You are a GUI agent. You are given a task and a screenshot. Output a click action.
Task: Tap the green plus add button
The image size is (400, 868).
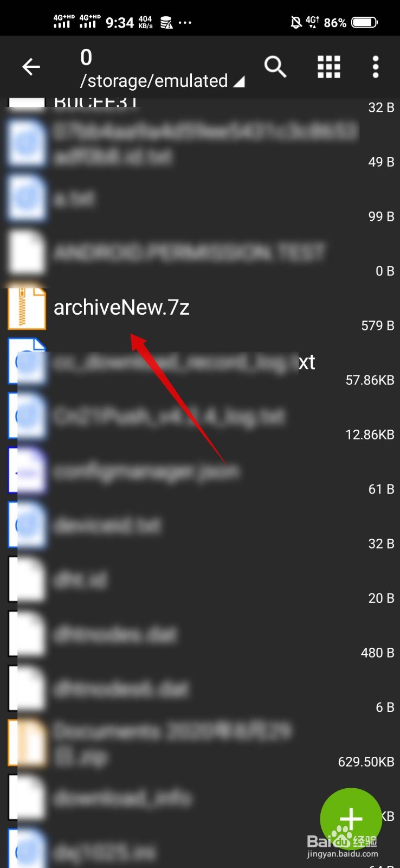click(351, 818)
